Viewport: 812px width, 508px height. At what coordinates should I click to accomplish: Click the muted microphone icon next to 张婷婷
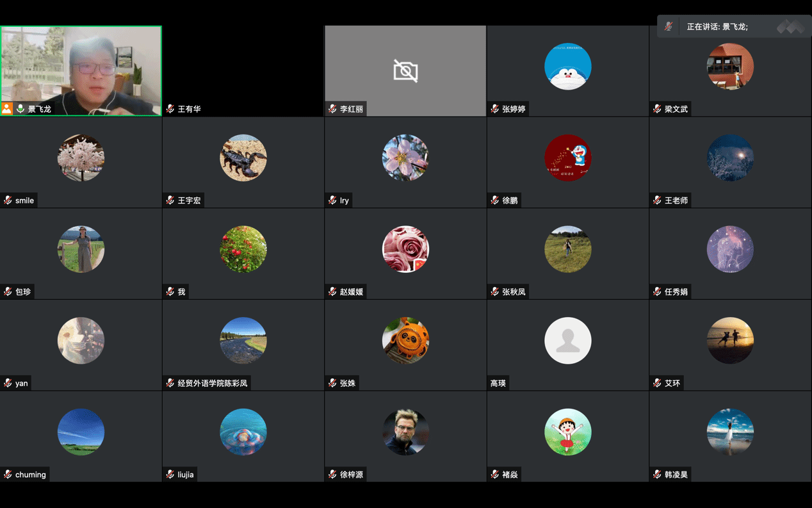pos(495,109)
